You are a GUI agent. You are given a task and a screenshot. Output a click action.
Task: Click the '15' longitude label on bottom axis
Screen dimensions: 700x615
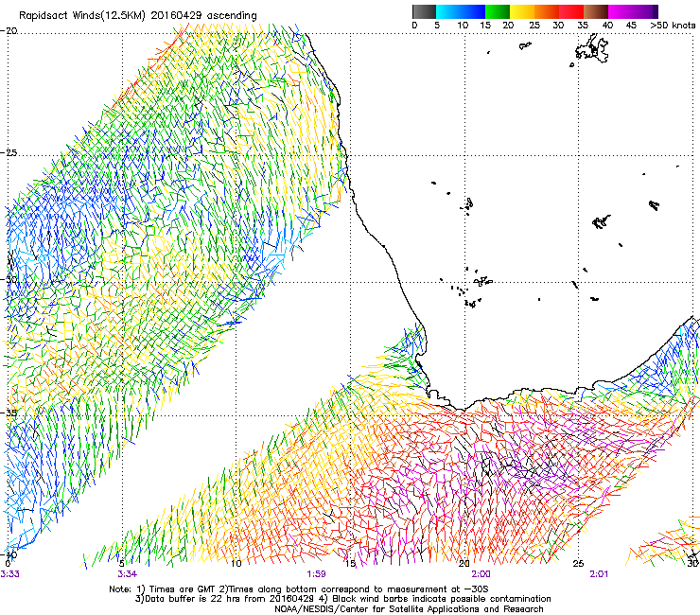350,564
